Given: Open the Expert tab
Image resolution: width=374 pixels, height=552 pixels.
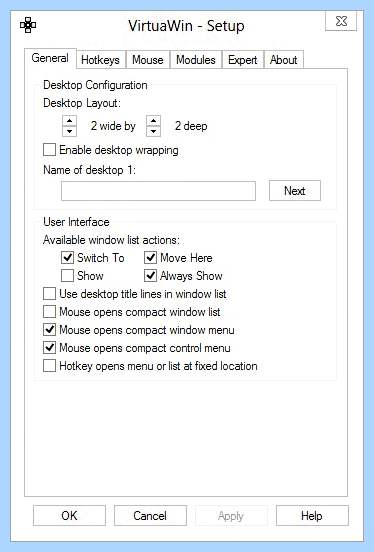Looking at the screenshot, I should (x=243, y=60).
